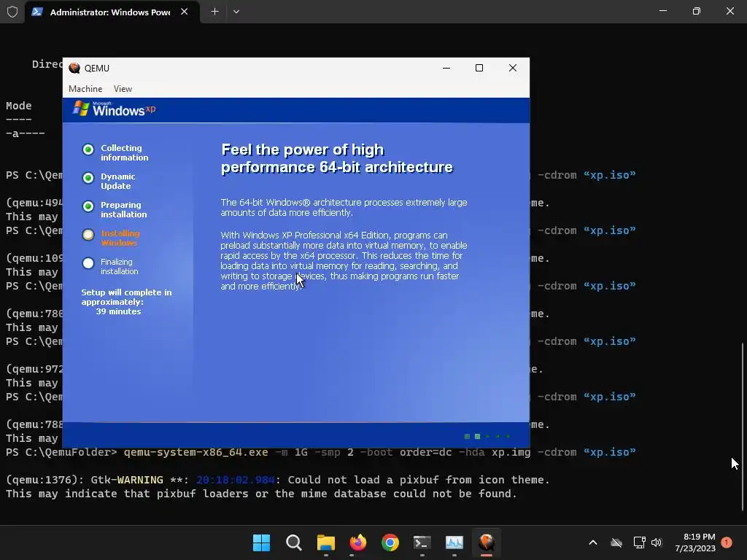Open the notification badge in the taskbar
747x560 pixels.
tap(727, 542)
